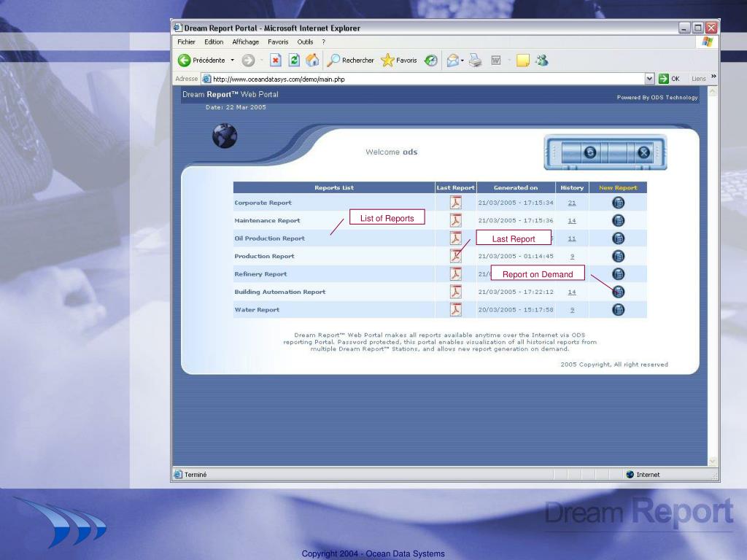This screenshot has width=747, height=560.
Task: Click the Edit with Word icon
Action: click(496, 61)
